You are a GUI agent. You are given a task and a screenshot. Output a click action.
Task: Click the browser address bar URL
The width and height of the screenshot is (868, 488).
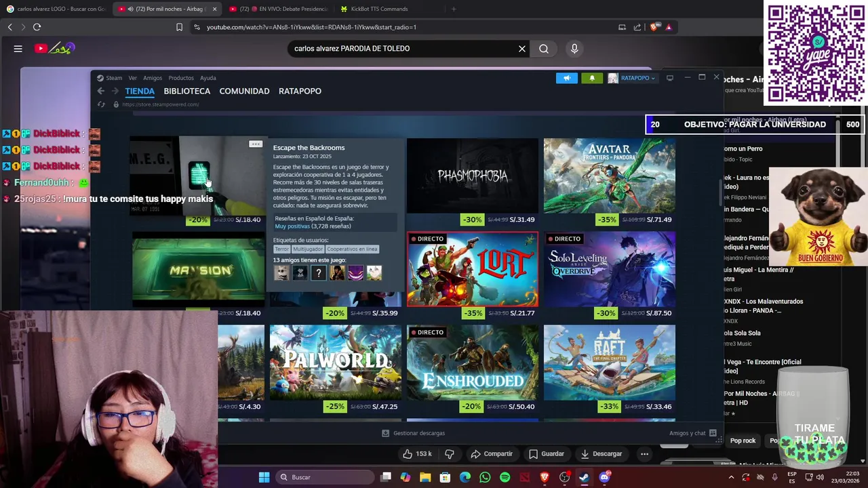click(311, 27)
